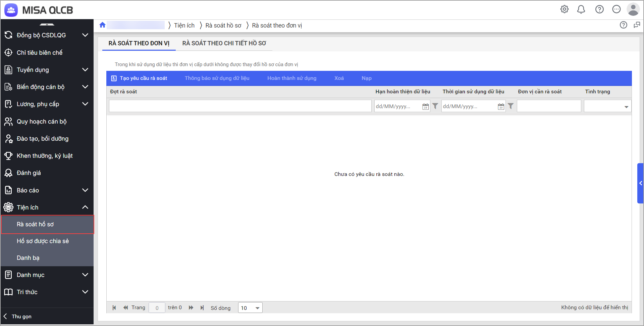Expand the Tuyển dụng menu

pyautogui.click(x=85, y=70)
